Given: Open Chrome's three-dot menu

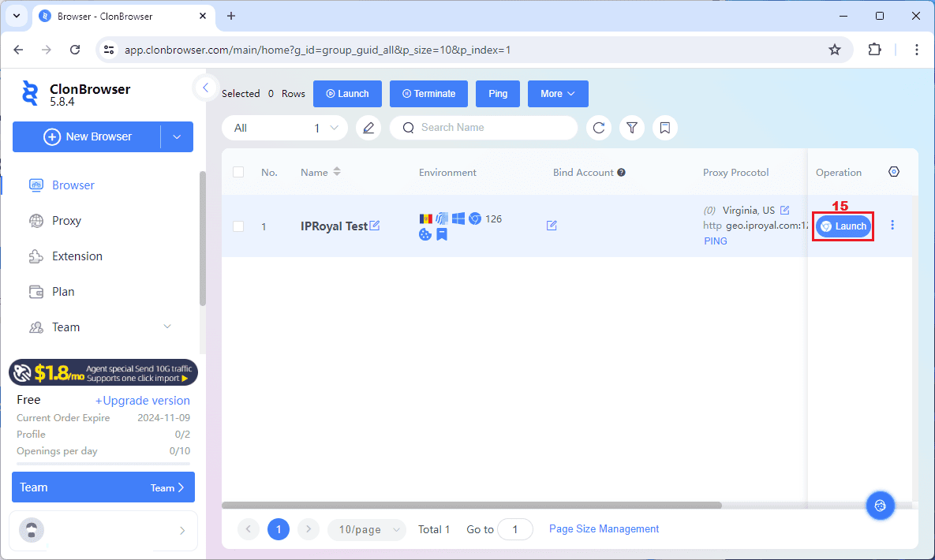Looking at the screenshot, I should (917, 50).
